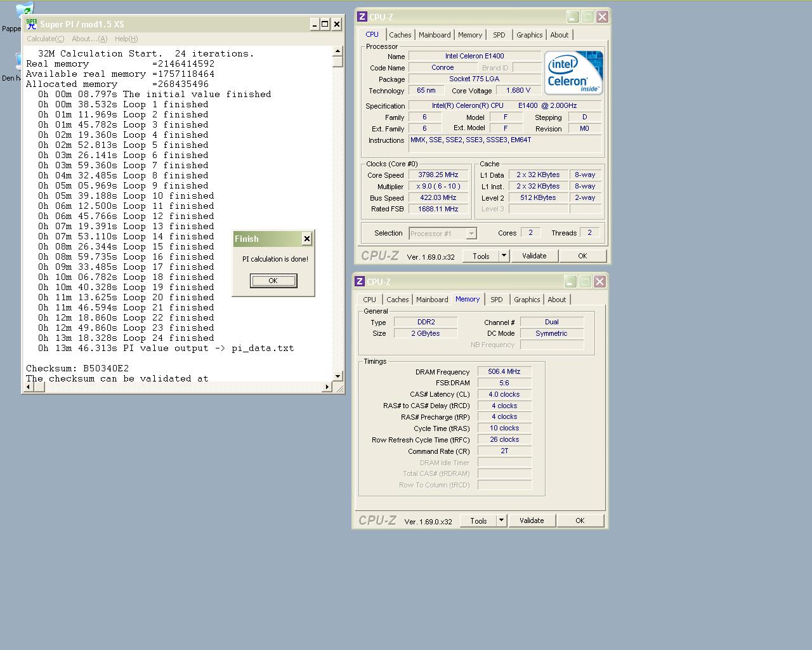Image resolution: width=812 pixels, height=650 pixels.
Task: Click the memory Size 2 GBytes field
Action: [426, 334]
